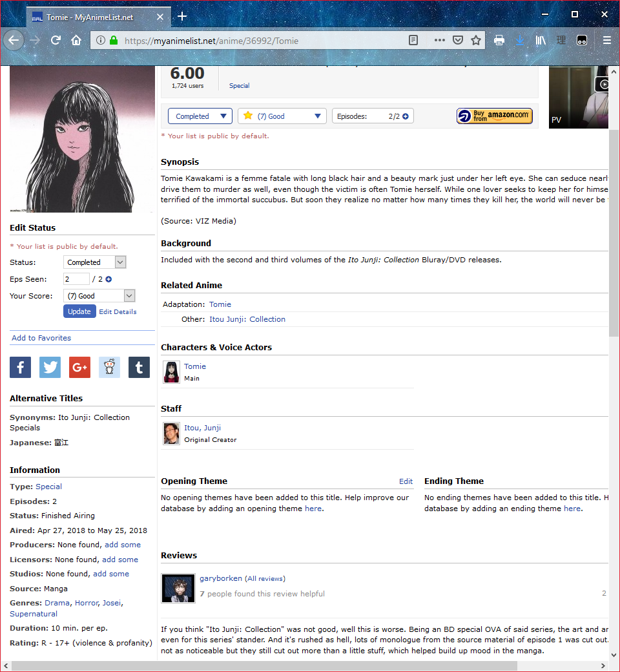Bookmark this page with the star icon
Viewport: 620px width, 672px height.
(x=475, y=41)
